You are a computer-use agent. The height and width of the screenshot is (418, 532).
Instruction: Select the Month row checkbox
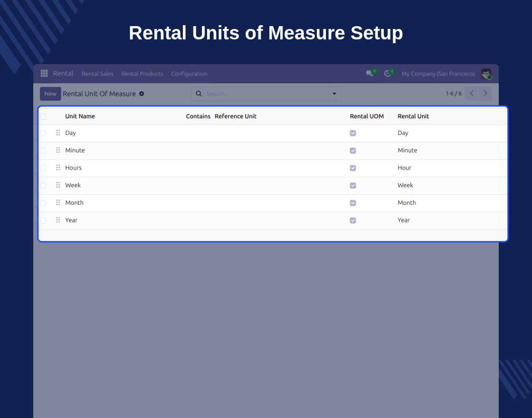43,203
